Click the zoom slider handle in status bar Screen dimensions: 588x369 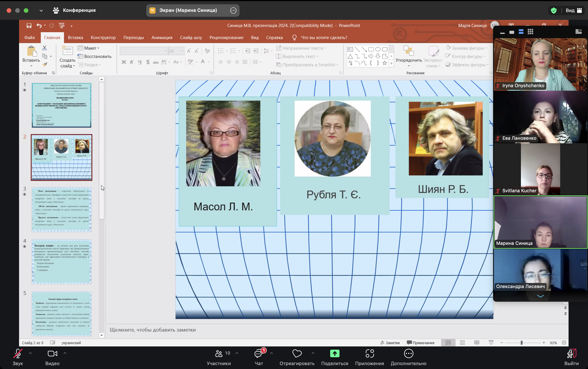click(x=522, y=343)
